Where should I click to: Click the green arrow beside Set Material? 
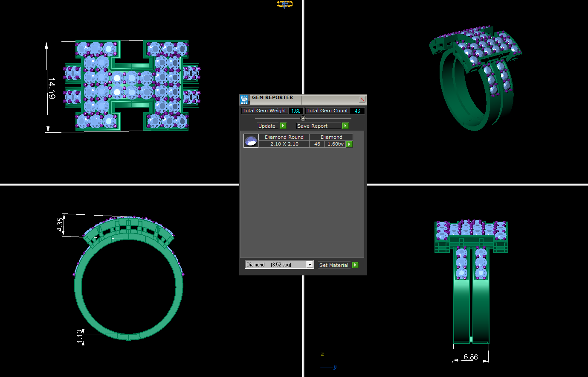355,265
